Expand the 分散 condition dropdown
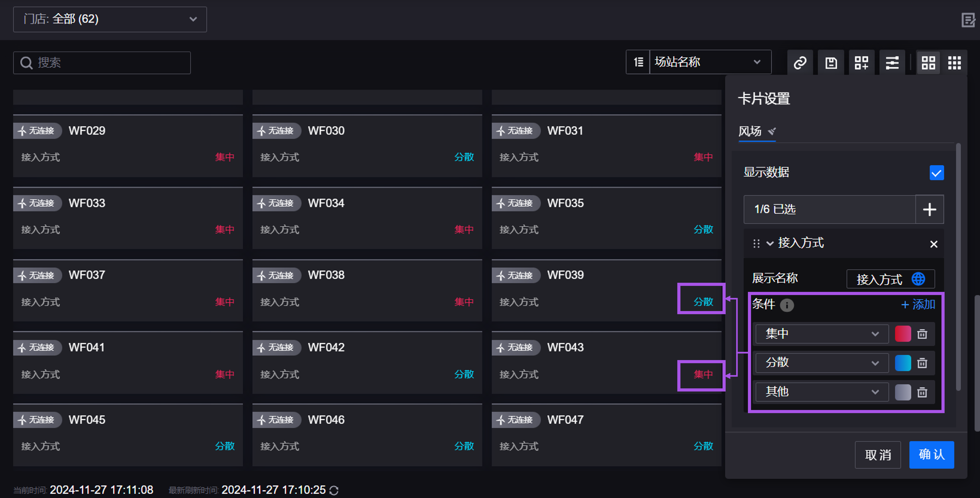Screen dimensions: 980x498 [821, 363]
